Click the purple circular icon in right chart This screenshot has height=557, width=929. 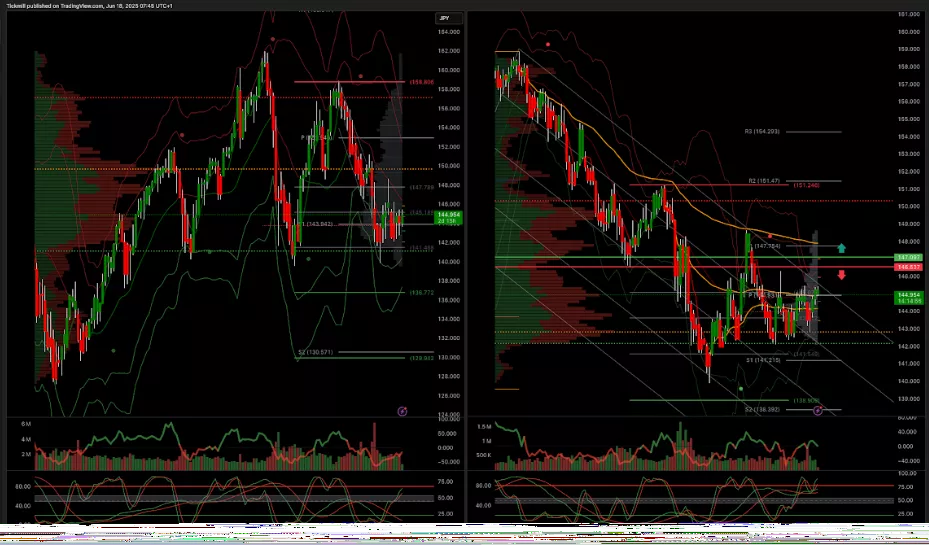click(818, 410)
